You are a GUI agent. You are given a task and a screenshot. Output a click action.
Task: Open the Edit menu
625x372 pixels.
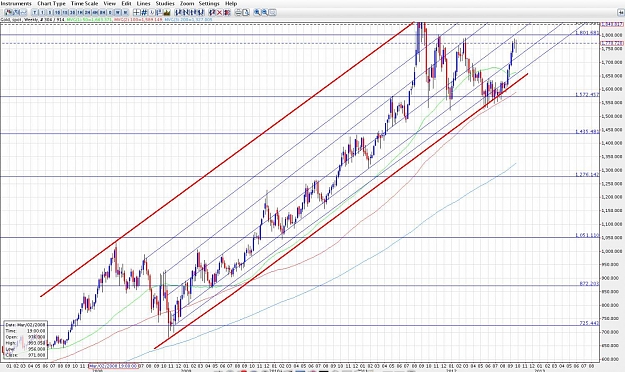tap(126, 3)
